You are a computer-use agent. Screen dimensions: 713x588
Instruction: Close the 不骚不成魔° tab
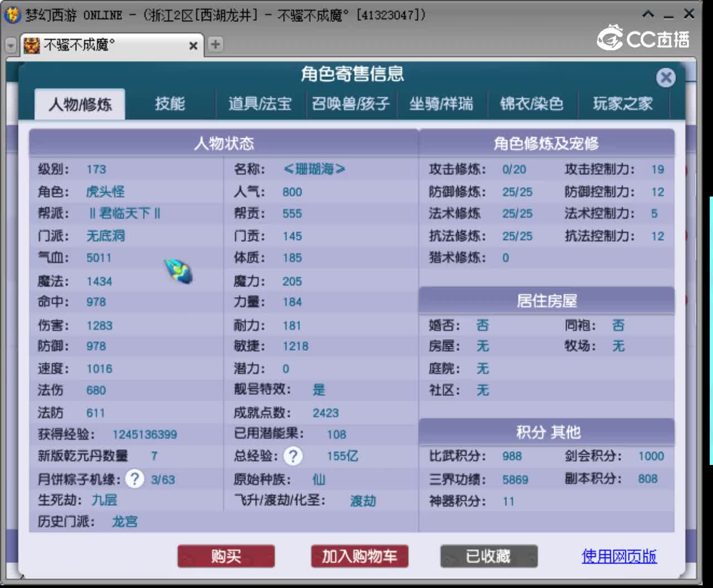(193, 46)
